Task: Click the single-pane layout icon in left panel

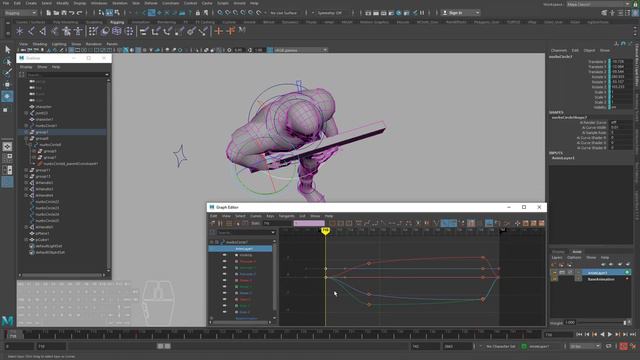Action: [x=7, y=147]
